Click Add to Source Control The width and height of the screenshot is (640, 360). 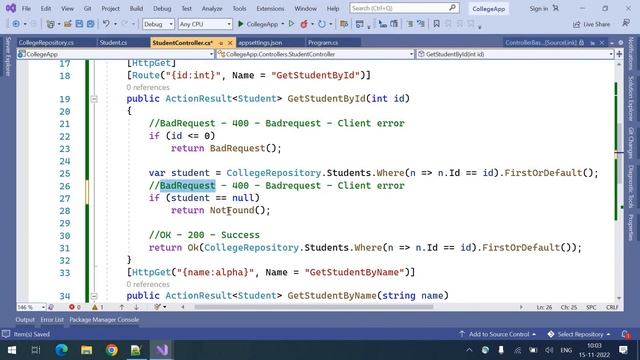(x=497, y=334)
